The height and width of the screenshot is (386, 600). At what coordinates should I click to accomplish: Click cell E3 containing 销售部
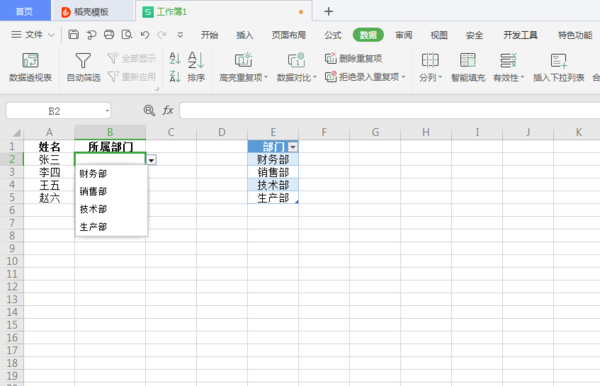(x=273, y=172)
